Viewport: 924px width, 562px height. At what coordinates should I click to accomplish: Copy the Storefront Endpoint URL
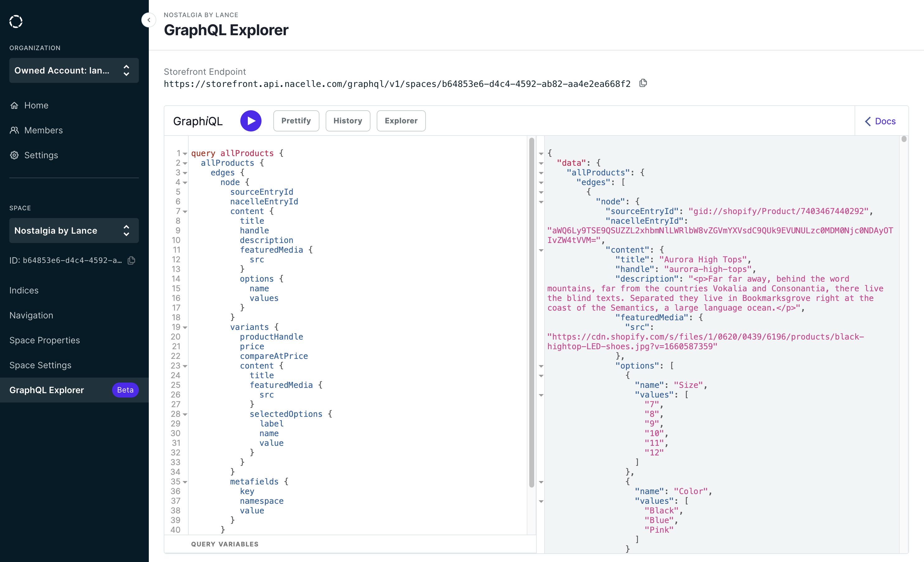[x=643, y=83]
